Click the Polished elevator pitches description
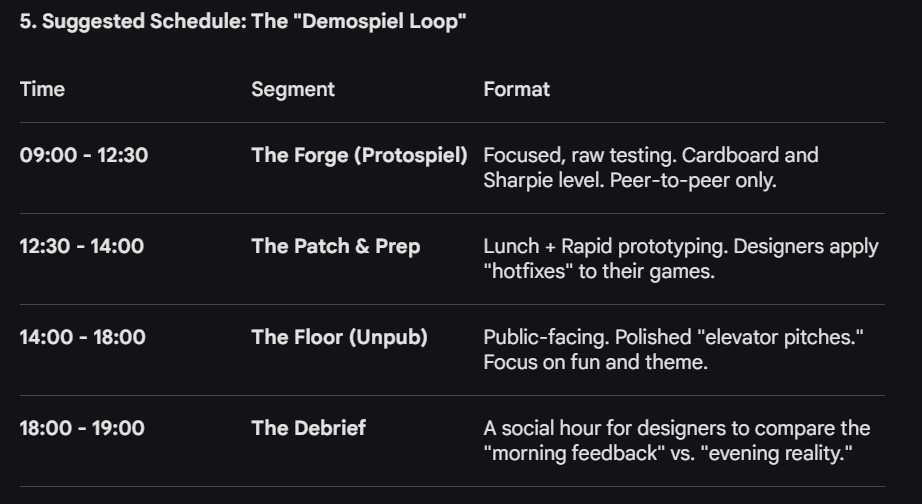Image resolution: width=922 pixels, height=504 pixels. click(x=673, y=350)
